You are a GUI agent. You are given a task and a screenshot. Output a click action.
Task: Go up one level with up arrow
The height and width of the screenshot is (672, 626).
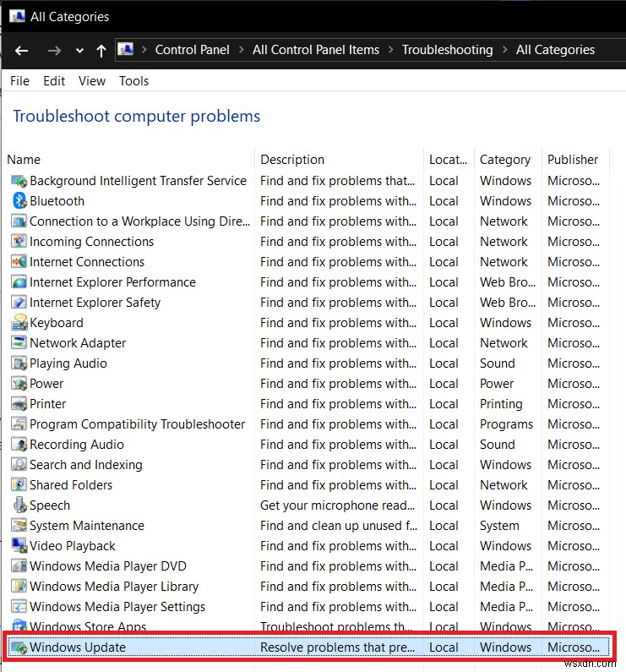101,51
